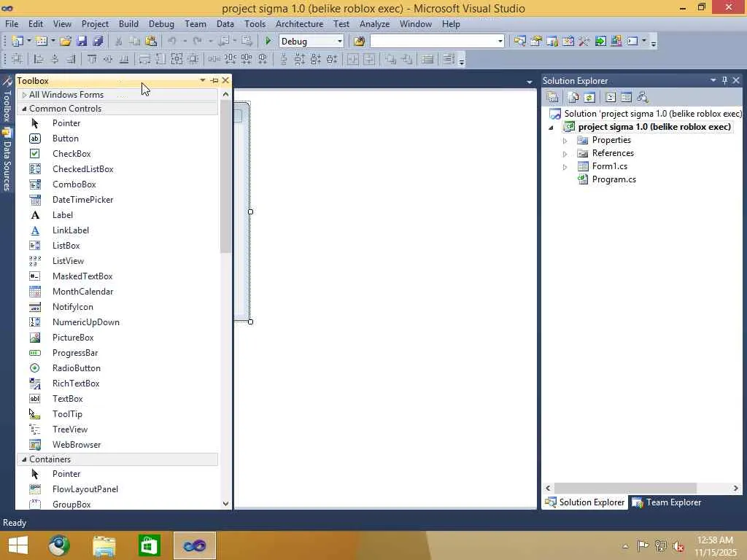Collapse the Common Controls toolbox group
Viewport: 747px width, 560px height.
pos(24,109)
